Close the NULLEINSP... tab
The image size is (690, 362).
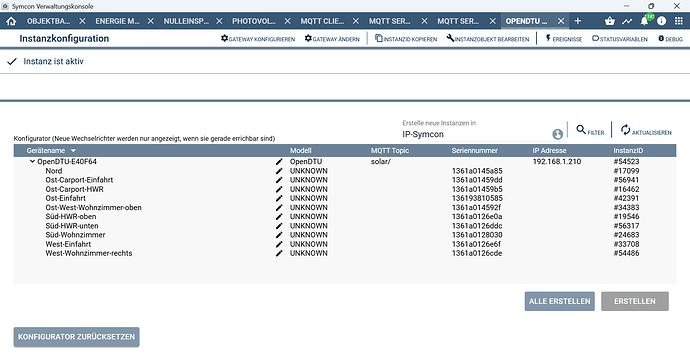tap(219, 21)
